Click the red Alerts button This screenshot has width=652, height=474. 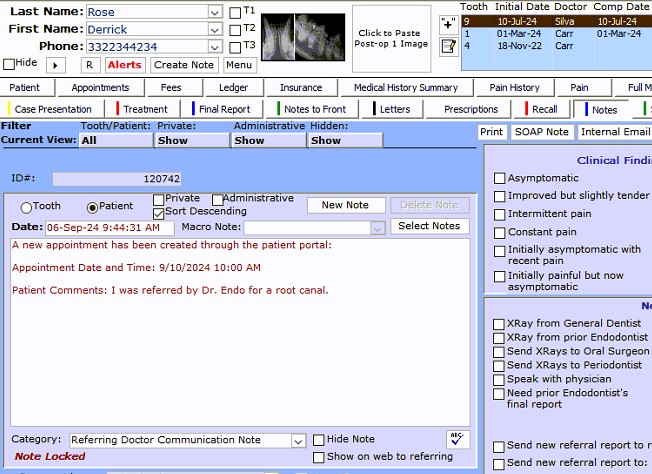click(125, 65)
